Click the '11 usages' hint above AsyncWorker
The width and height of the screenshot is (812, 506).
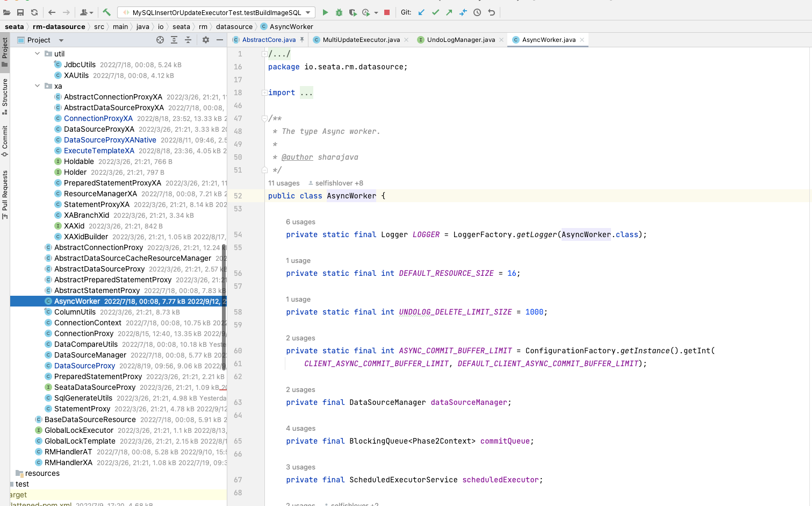pyautogui.click(x=284, y=183)
